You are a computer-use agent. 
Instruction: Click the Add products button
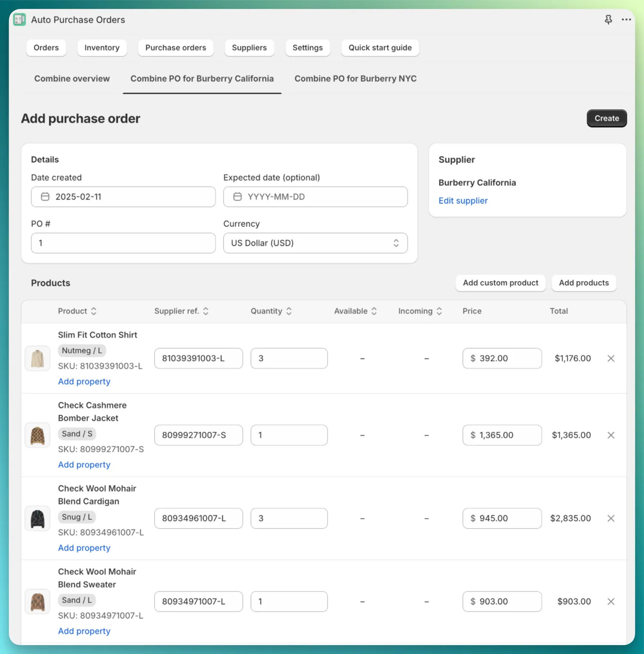[584, 283]
